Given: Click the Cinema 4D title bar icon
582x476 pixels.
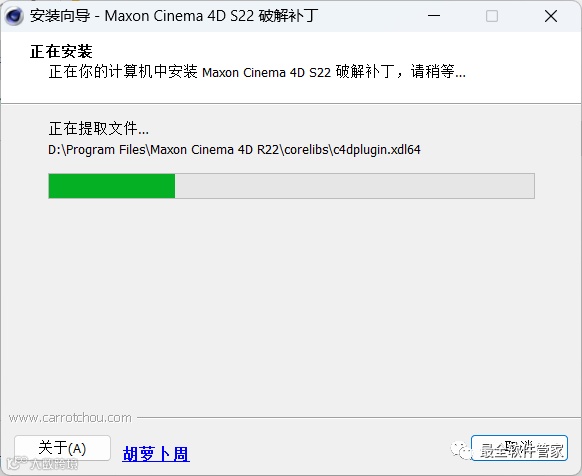Looking at the screenshot, I should (x=14, y=16).
